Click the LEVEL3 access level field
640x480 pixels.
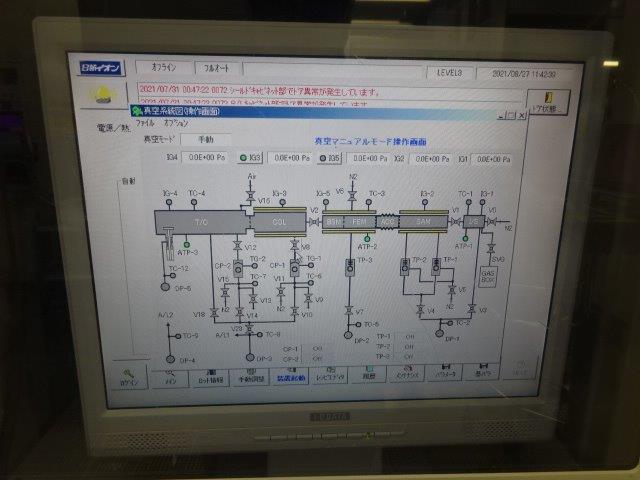coord(450,73)
